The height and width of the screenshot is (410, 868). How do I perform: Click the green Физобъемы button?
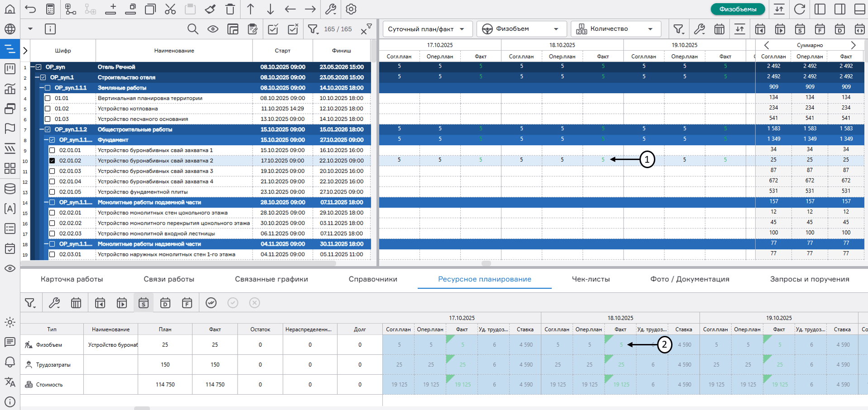point(737,9)
